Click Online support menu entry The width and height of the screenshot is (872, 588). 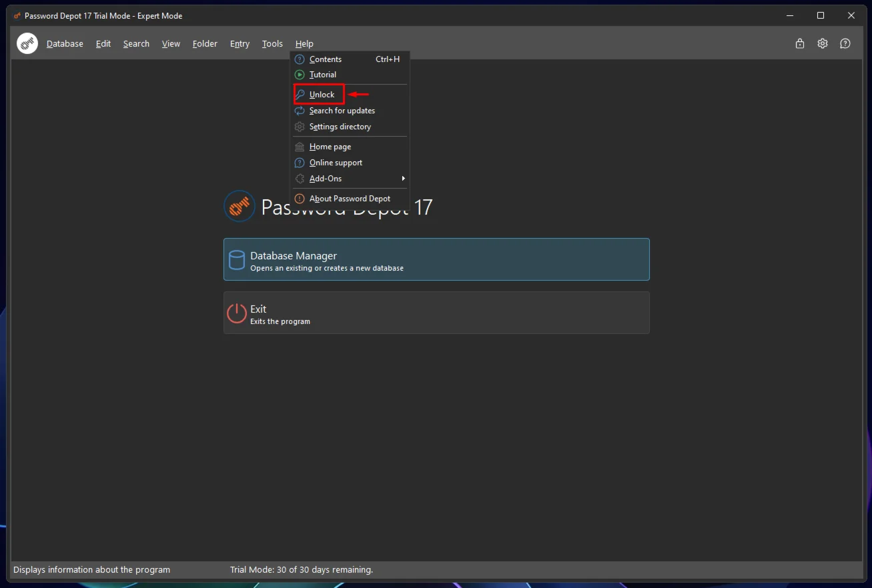tap(336, 163)
